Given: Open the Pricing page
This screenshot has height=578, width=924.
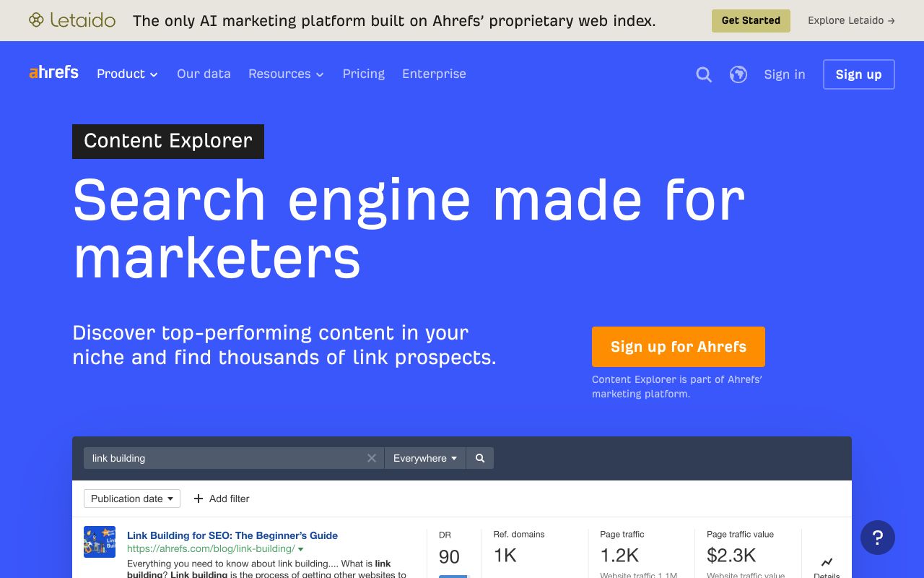Looking at the screenshot, I should click(x=364, y=74).
